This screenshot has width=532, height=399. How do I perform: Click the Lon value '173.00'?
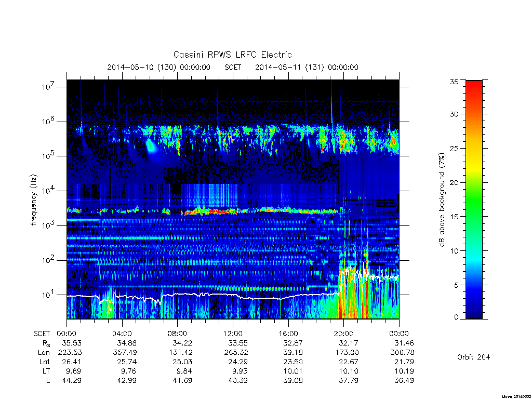(347, 353)
